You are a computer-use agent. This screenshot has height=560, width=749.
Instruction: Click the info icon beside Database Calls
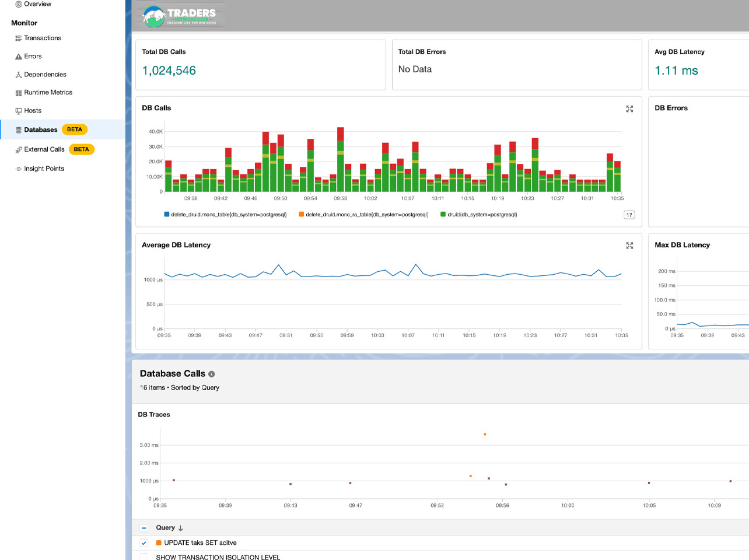[212, 374]
